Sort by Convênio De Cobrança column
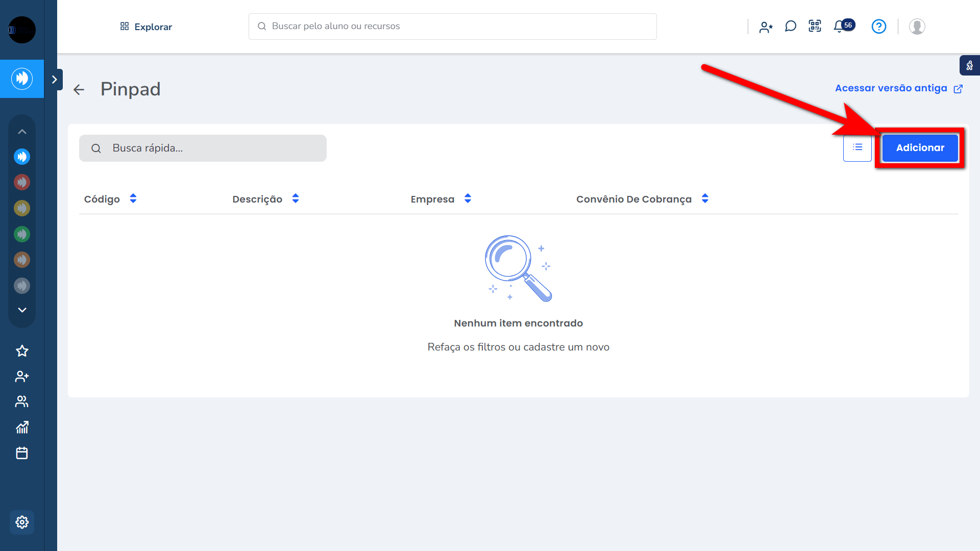Screen dimensions: 980x551 [705, 199]
